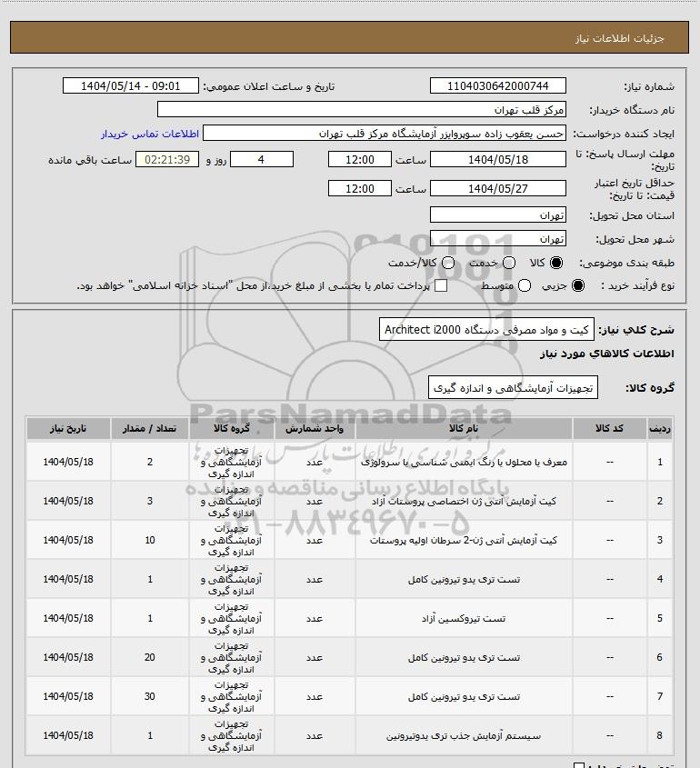Click the شماره نیاز field 1104030642000744
700x768 pixels.
(x=497, y=85)
